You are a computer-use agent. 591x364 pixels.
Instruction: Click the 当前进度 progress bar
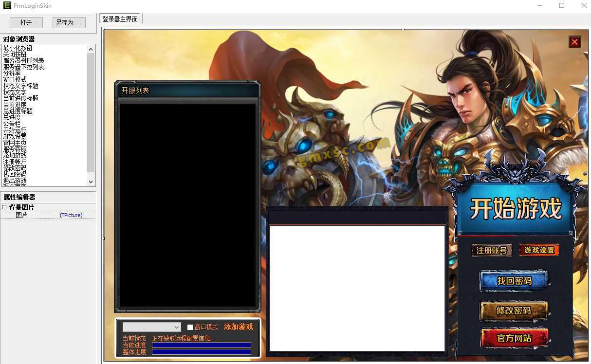click(202, 345)
